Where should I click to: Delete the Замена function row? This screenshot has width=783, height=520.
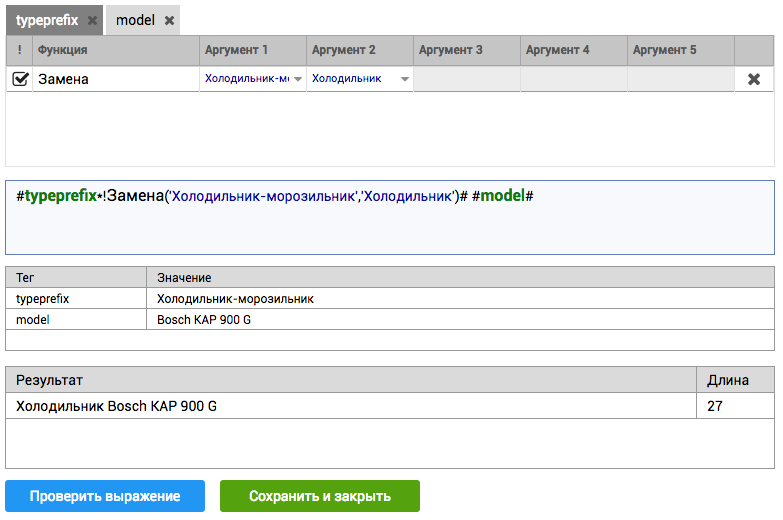tap(754, 79)
